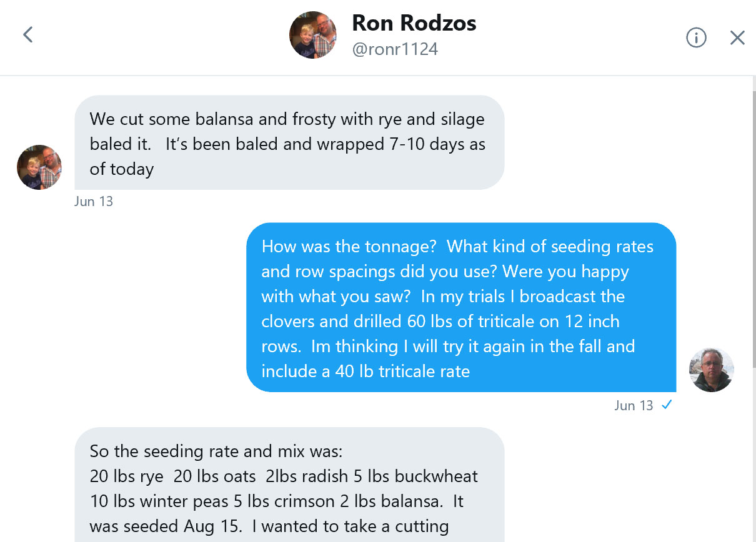756x542 pixels.
Task: Go back using the left chevron arrow
Action: (x=27, y=34)
